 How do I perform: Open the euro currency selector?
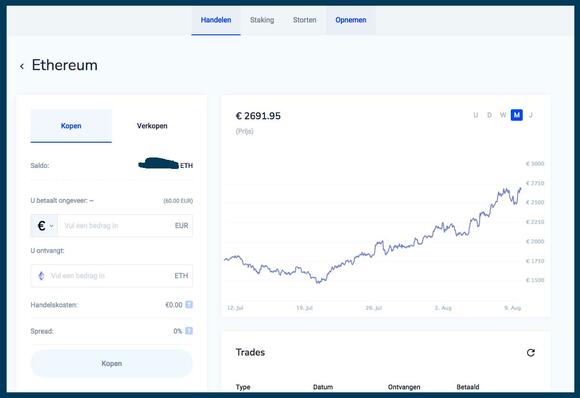44,226
